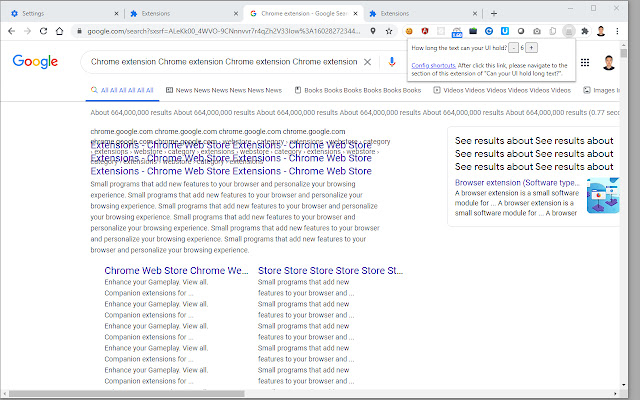Reload the current page
The image size is (640, 400).
pos(43,31)
